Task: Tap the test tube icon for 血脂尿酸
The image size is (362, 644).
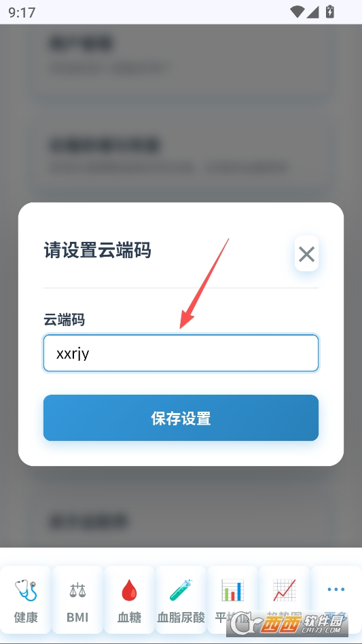Action: pyautogui.click(x=181, y=590)
